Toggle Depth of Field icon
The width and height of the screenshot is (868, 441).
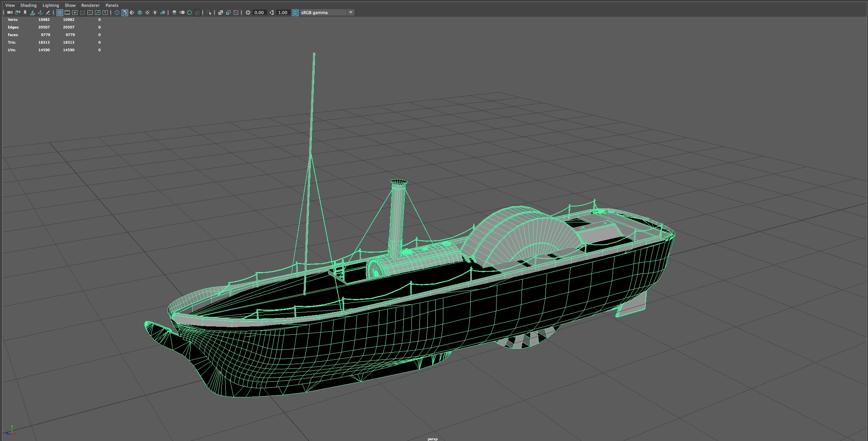click(197, 13)
